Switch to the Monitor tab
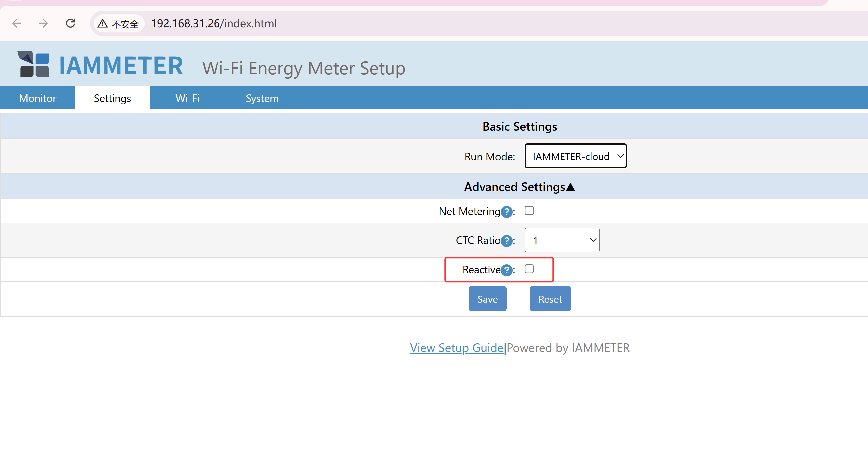Image resolution: width=868 pixels, height=458 pixels. tap(37, 98)
